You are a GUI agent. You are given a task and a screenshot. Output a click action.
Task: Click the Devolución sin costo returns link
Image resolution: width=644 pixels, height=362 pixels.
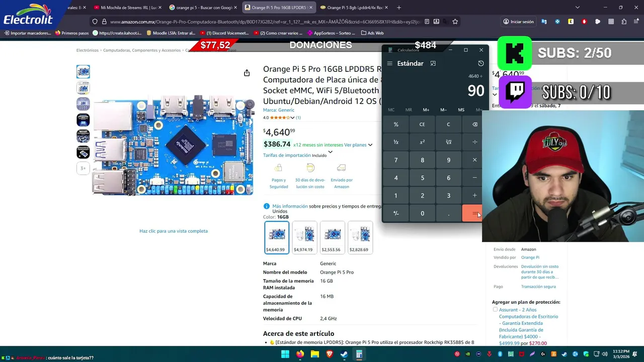pos(540,272)
